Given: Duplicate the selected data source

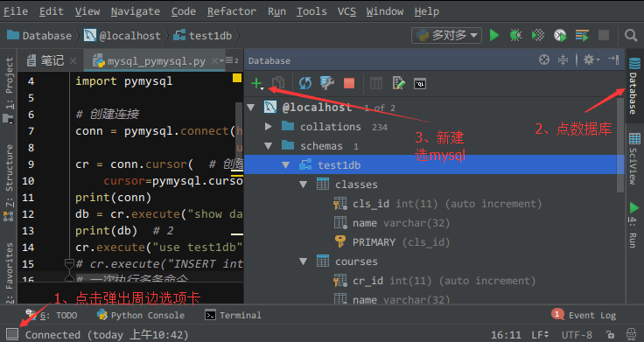Looking at the screenshot, I should click(x=278, y=83).
